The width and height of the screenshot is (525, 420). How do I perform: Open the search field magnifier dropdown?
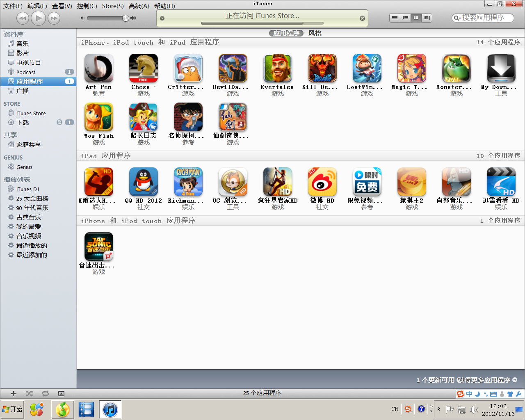pyautogui.click(x=457, y=18)
